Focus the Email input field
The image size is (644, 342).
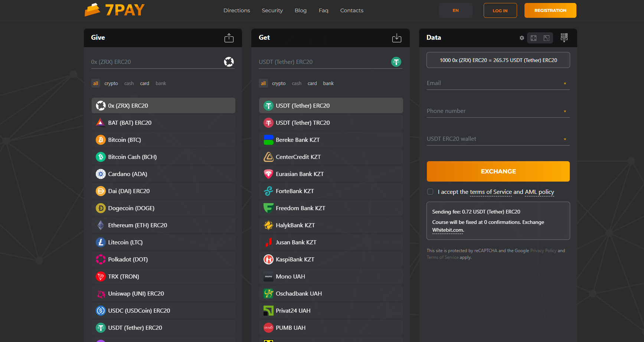coord(498,83)
